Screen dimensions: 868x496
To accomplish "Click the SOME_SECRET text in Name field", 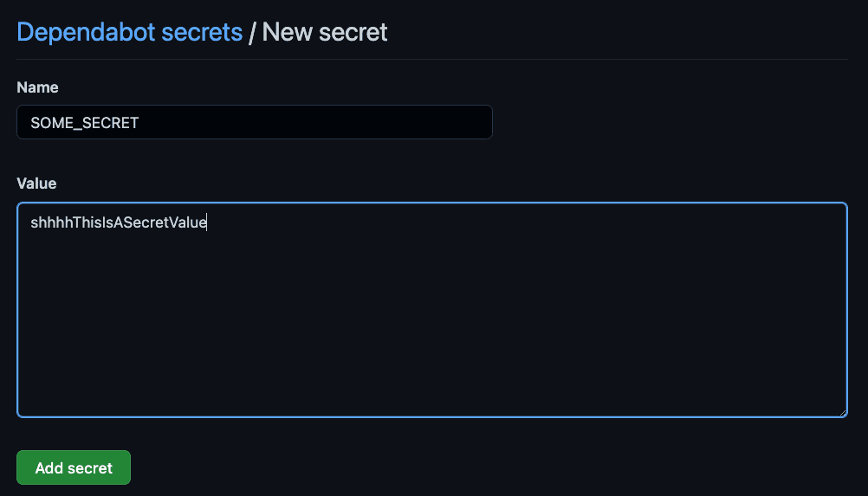I will click(84, 123).
